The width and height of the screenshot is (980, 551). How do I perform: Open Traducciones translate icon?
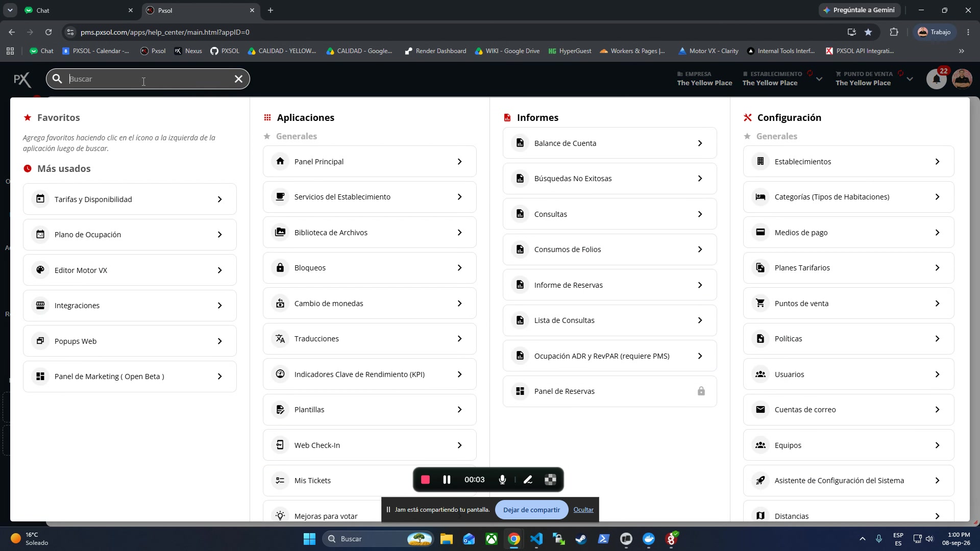tap(280, 339)
